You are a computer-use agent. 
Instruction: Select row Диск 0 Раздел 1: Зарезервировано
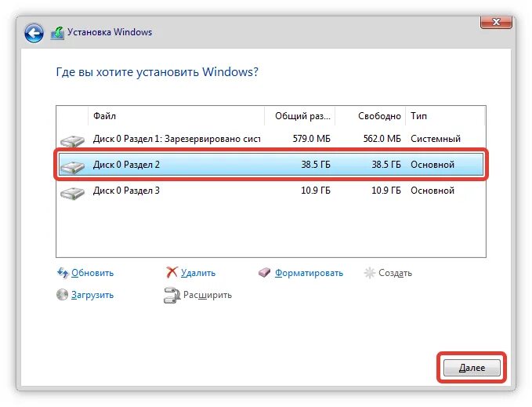click(271, 139)
